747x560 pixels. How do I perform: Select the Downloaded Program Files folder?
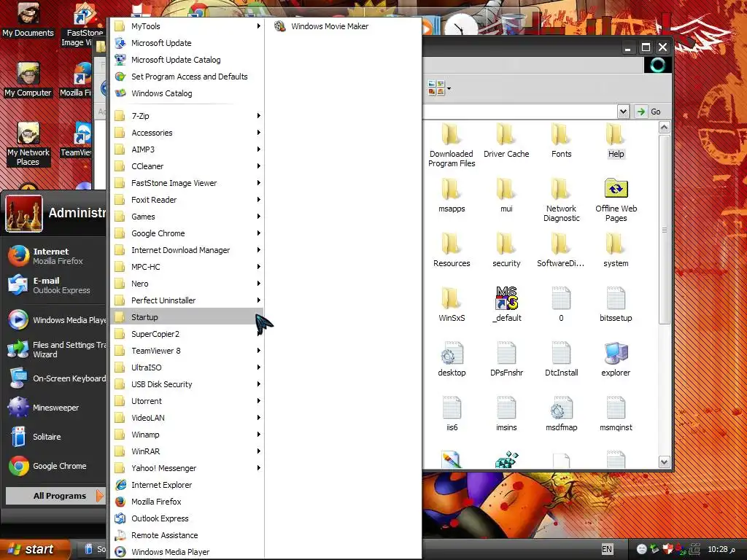[x=452, y=145]
